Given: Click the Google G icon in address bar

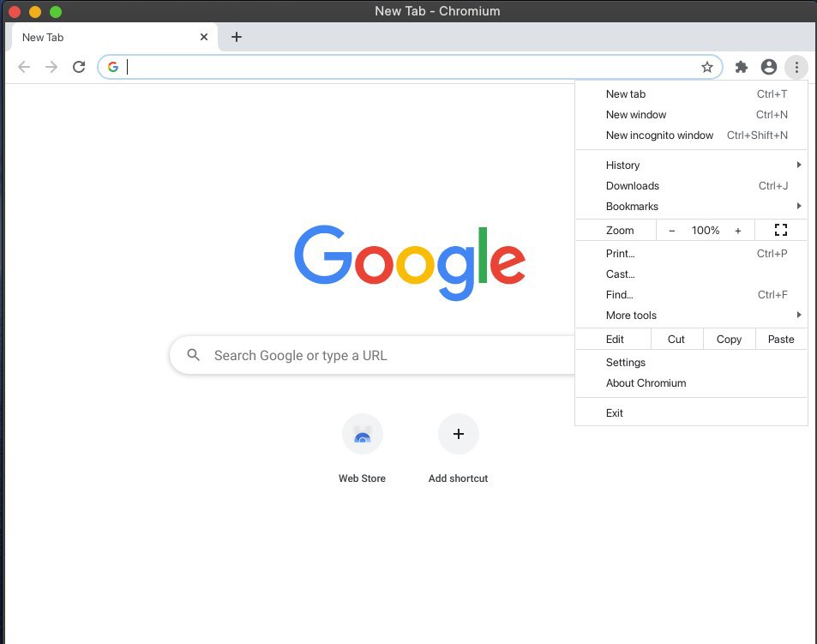Looking at the screenshot, I should (113, 67).
